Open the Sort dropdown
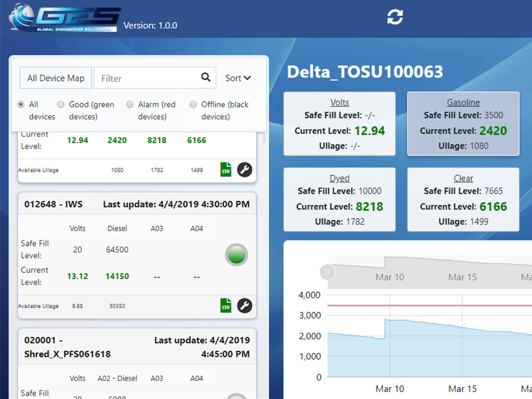This screenshot has width=532, height=399. [238, 78]
